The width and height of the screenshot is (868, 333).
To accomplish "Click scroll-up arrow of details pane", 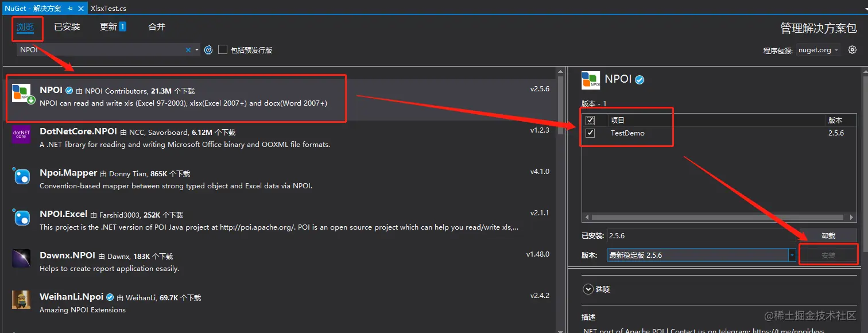I will [x=864, y=72].
